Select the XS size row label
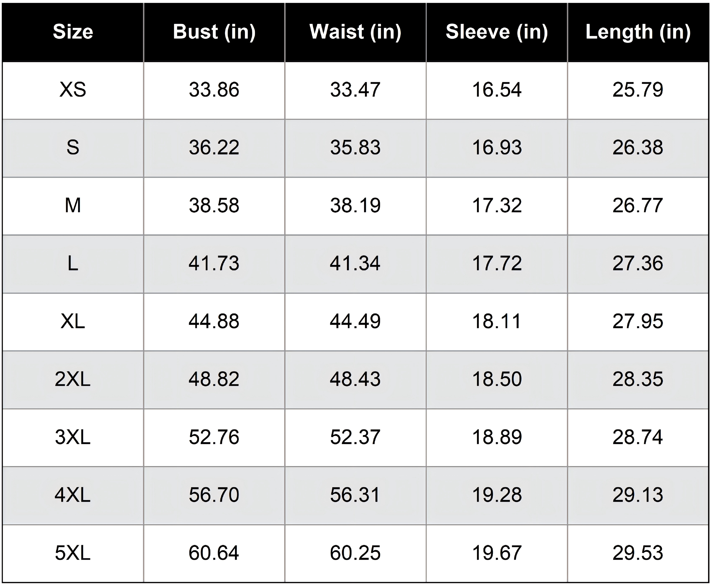 (x=73, y=90)
